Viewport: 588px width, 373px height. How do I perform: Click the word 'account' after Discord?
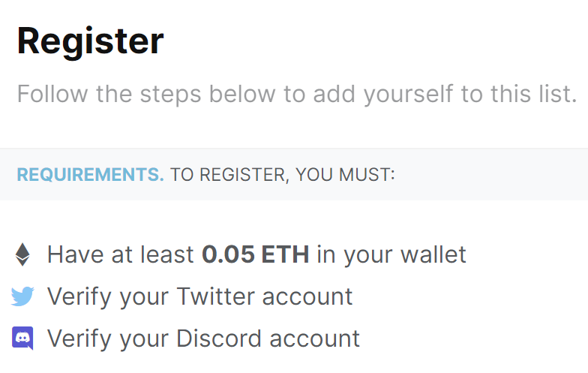(315, 338)
